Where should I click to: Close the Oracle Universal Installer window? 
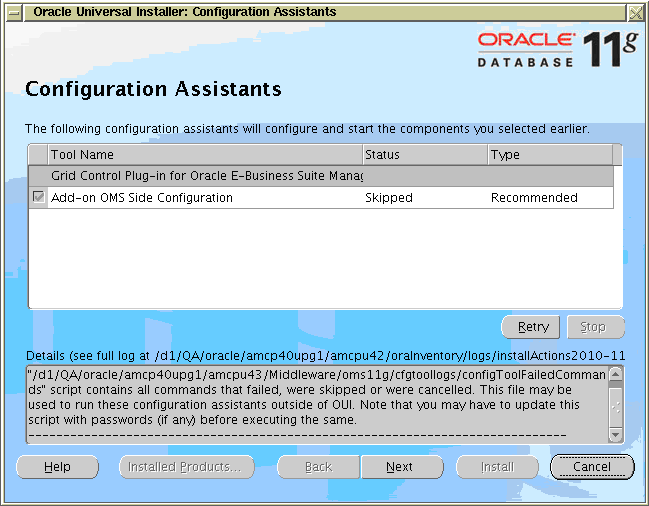click(x=635, y=13)
